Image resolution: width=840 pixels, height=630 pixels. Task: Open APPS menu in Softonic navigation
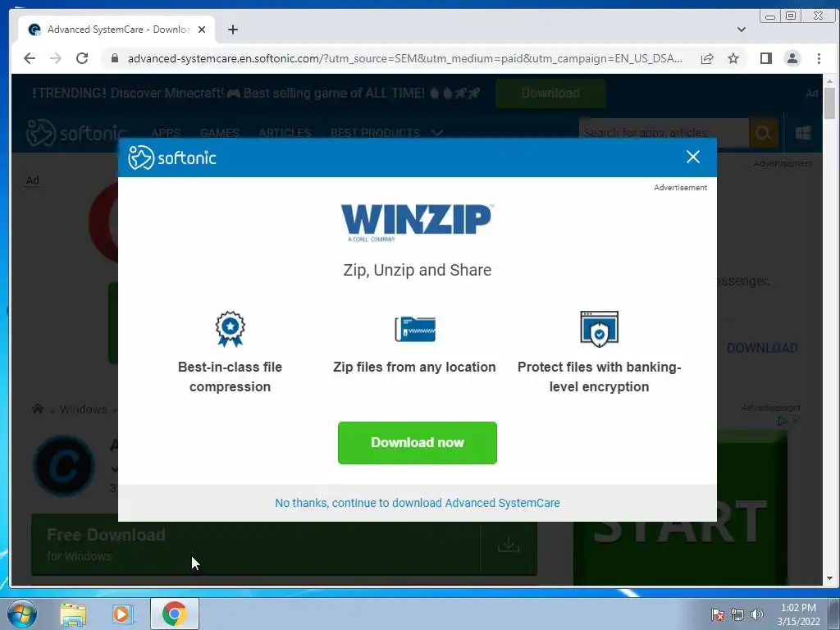(x=165, y=133)
